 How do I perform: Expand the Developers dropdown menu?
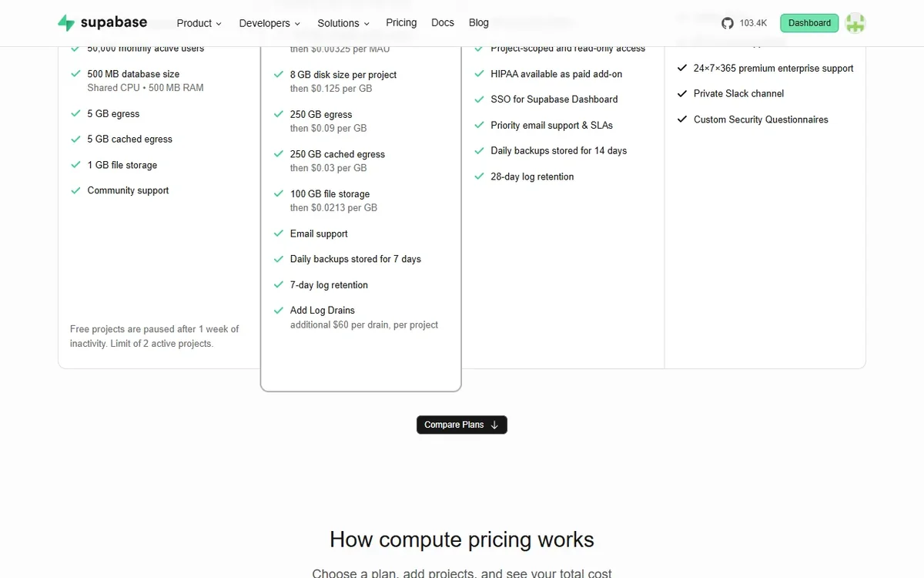269,23
